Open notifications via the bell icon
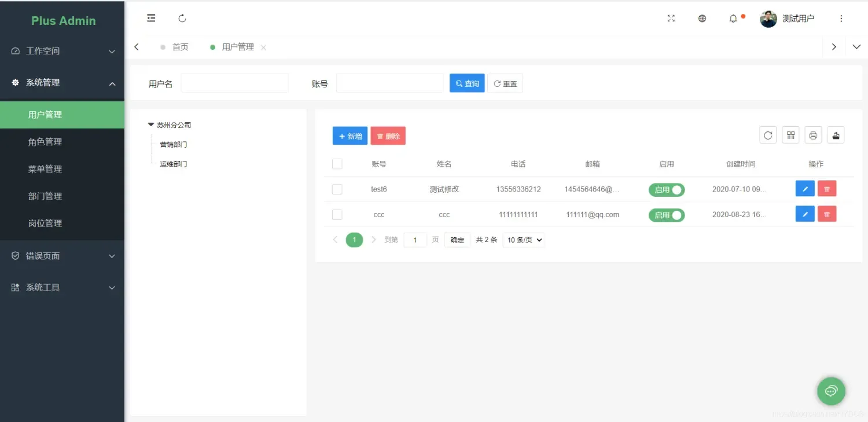Viewport: 868px width, 422px height. (x=733, y=19)
